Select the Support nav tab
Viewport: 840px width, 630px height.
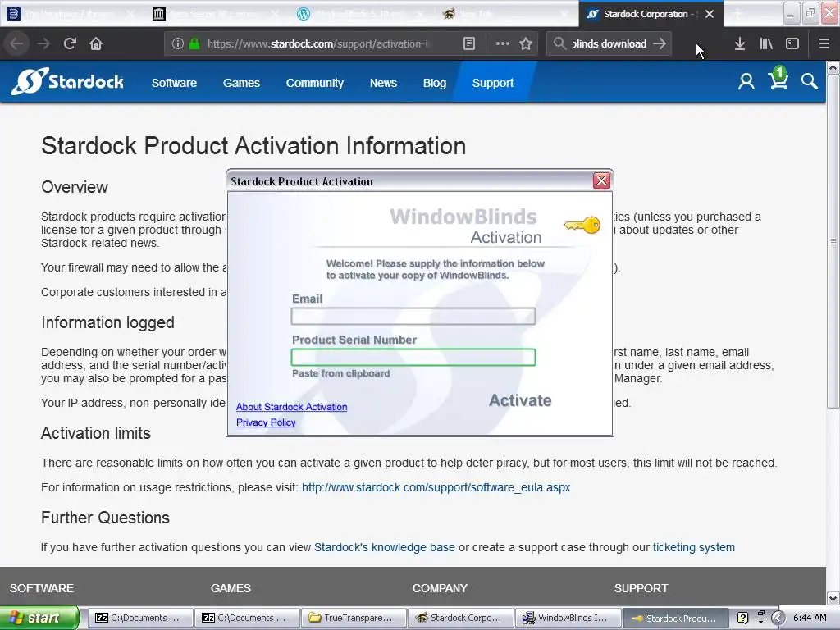point(493,83)
